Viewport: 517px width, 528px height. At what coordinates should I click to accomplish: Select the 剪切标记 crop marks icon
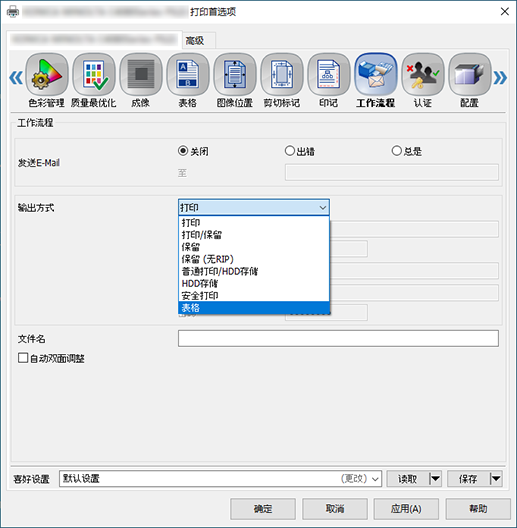coord(282,74)
